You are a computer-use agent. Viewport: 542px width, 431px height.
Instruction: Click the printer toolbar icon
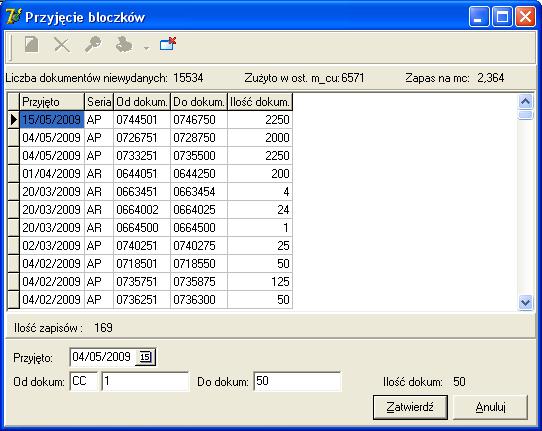click(x=124, y=45)
